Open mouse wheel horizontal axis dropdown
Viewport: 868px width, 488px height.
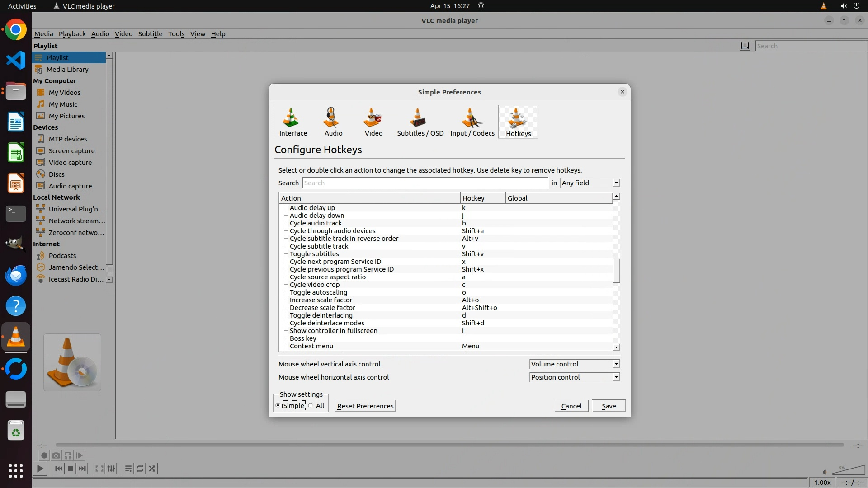click(x=574, y=377)
